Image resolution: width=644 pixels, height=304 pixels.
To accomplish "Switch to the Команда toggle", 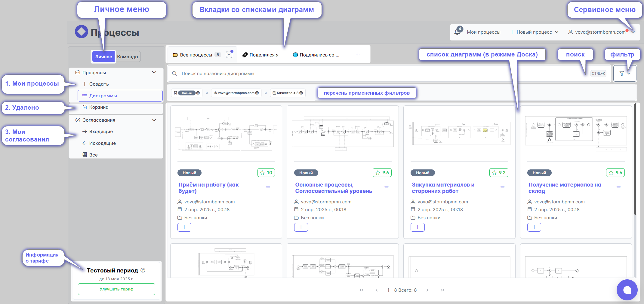I will [x=128, y=57].
